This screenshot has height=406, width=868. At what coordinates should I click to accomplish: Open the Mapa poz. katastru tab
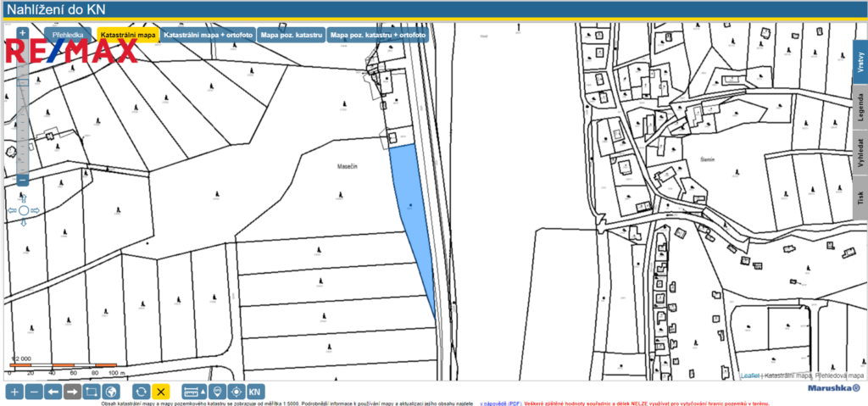[292, 35]
